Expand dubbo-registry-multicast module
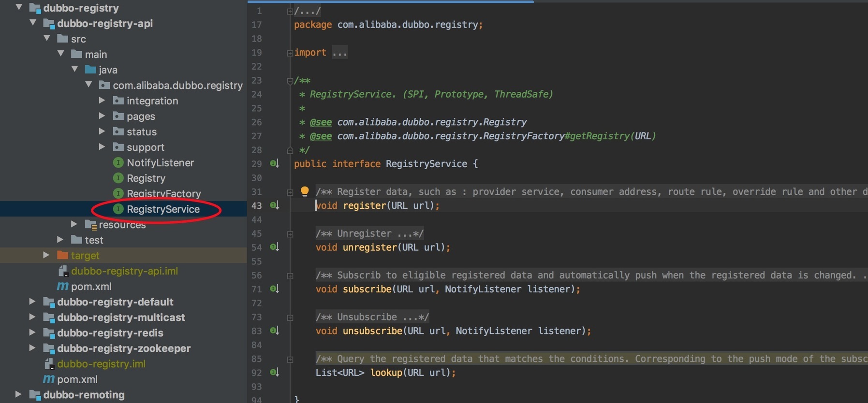 click(x=32, y=317)
